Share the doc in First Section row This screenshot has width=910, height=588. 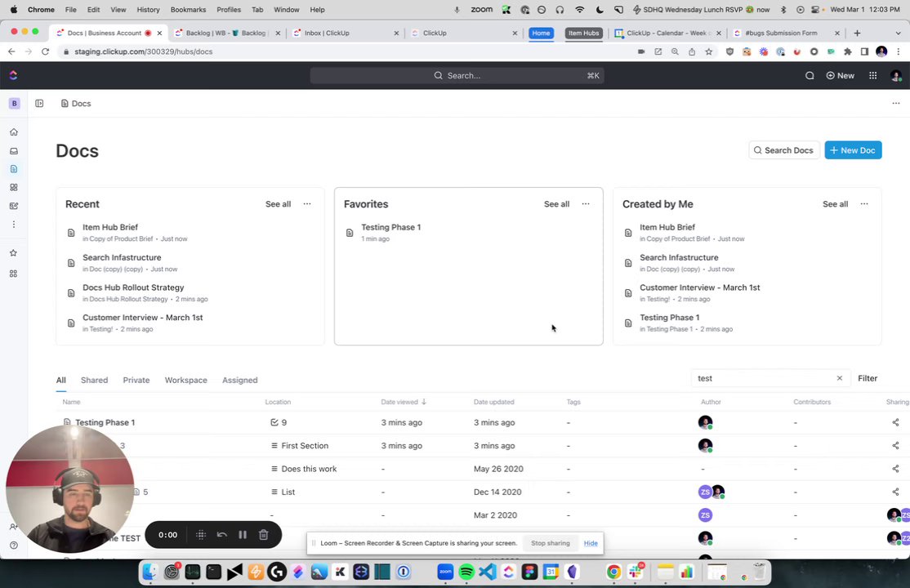coord(895,446)
